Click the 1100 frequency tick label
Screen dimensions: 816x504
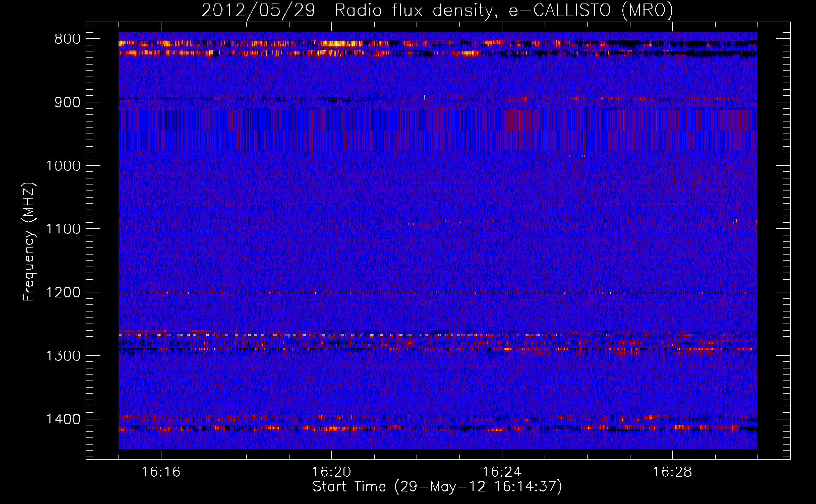(x=64, y=229)
